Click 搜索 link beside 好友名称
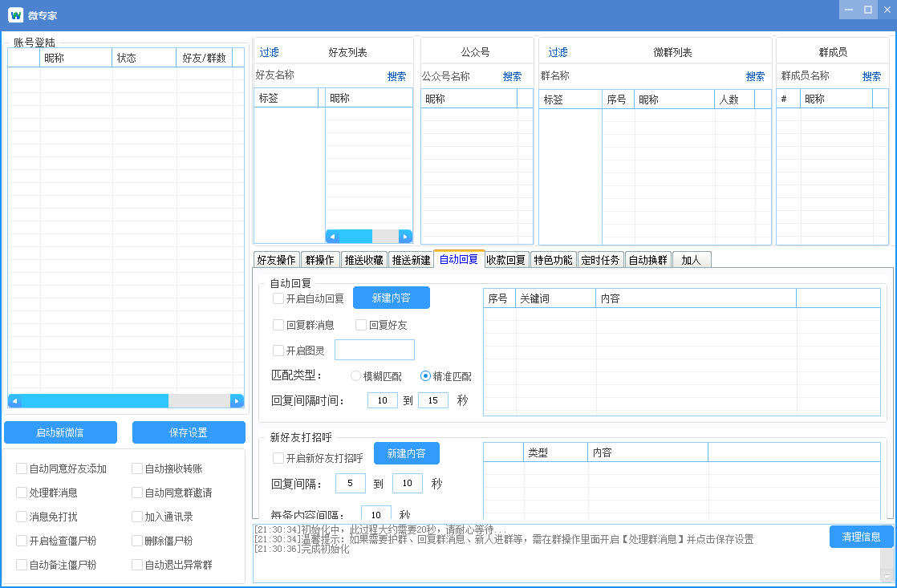The width and height of the screenshot is (897, 588). click(396, 76)
